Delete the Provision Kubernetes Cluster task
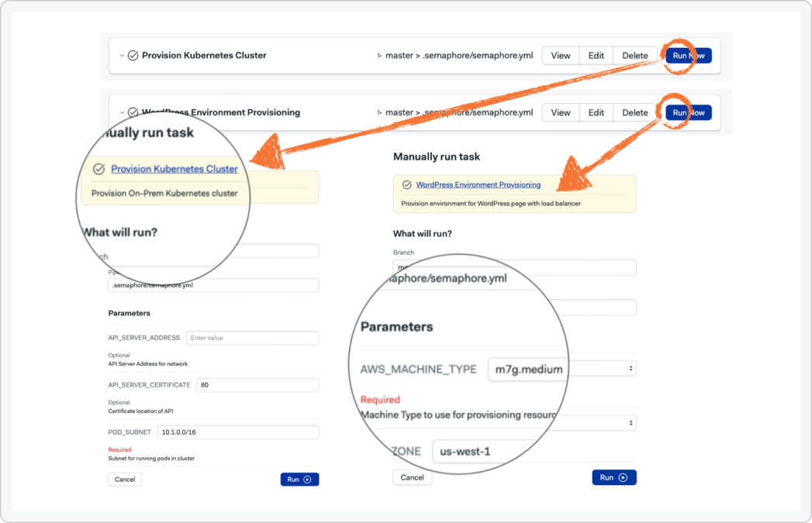 (x=635, y=56)
